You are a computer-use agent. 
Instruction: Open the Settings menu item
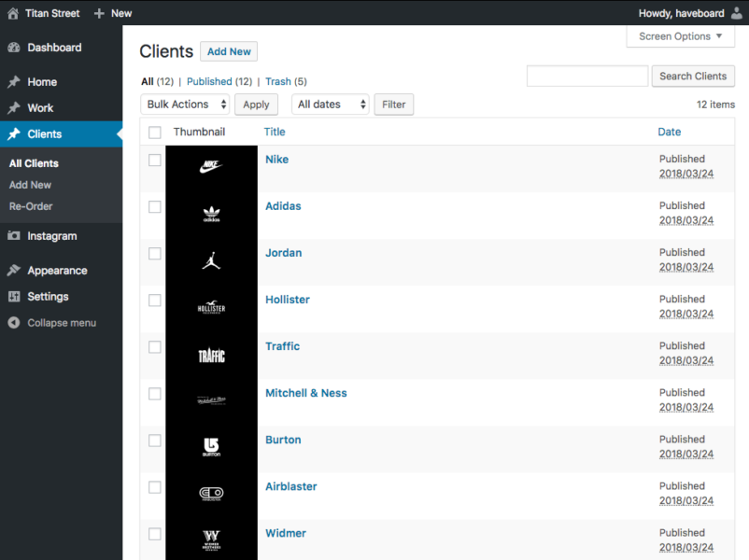[61, 297]
